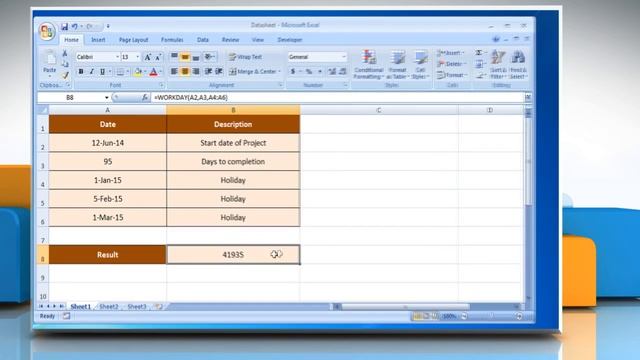Screen dimensions: 640x360
Task: Click Delete cells button
Action: pos(450,64)
